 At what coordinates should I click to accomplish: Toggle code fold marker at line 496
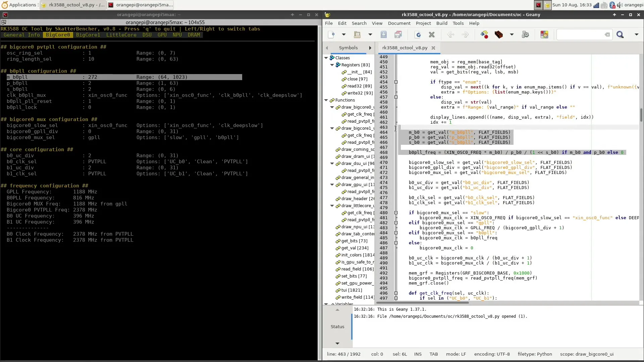396,293
